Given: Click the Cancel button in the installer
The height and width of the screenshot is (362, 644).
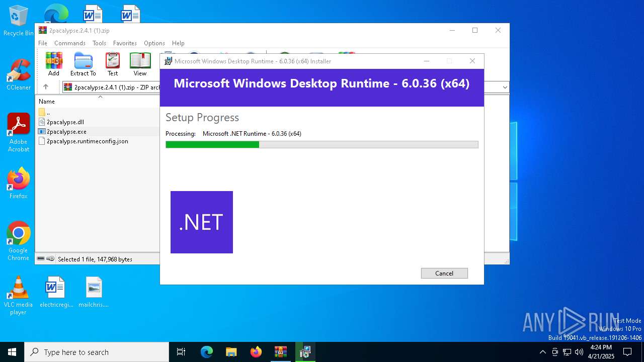Looking at the screenshot, I should [x=444, y=273].
